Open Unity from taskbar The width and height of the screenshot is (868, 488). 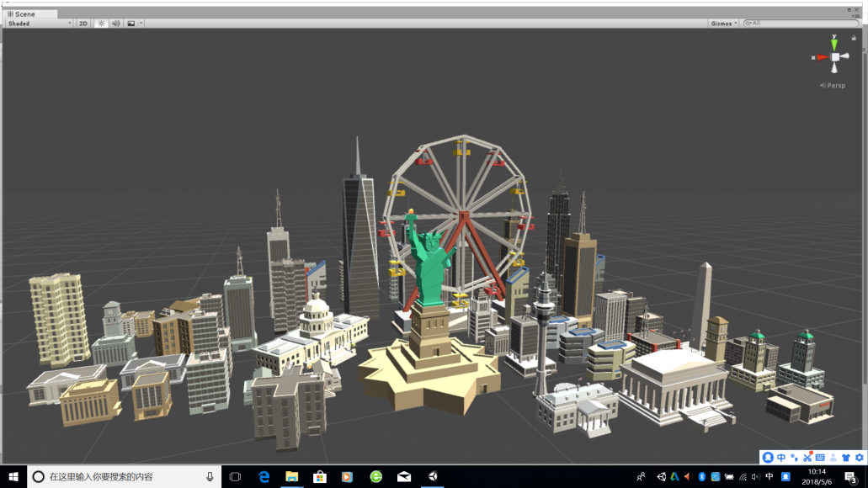point(433,476)
